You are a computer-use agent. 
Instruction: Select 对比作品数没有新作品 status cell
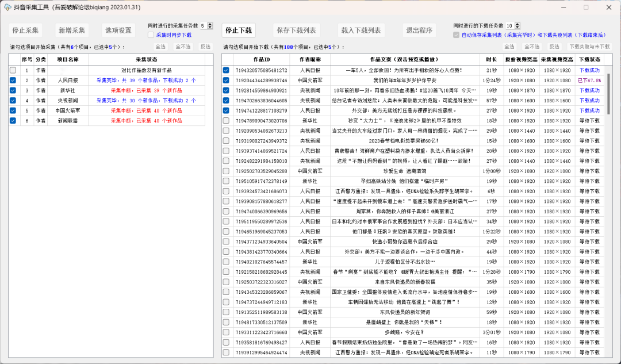pos(147,70)
